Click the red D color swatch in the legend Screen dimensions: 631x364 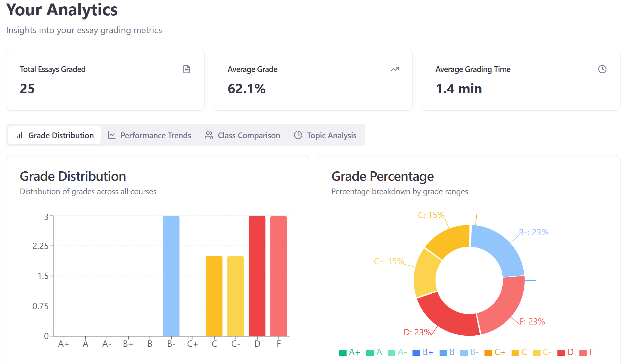click(561, 352)
